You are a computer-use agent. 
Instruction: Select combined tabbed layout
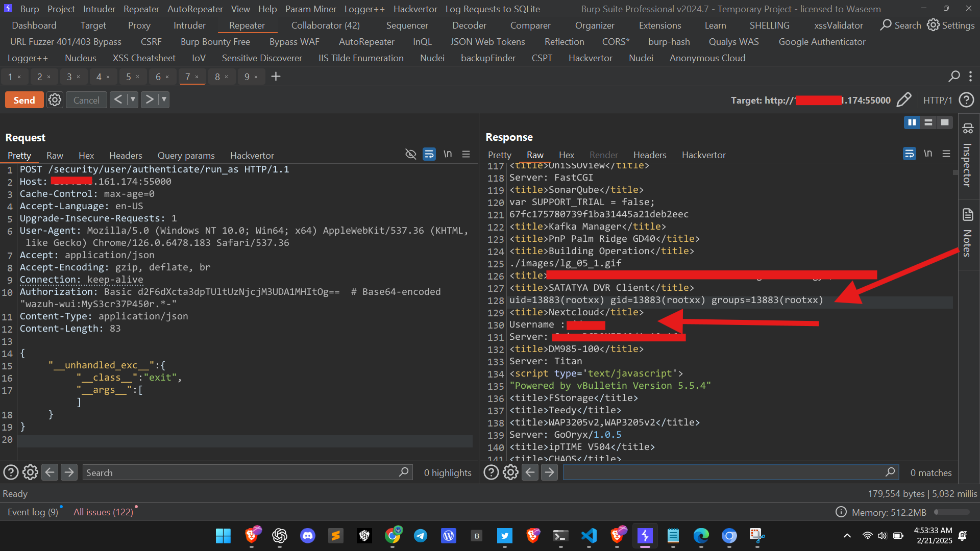point(945,122)
